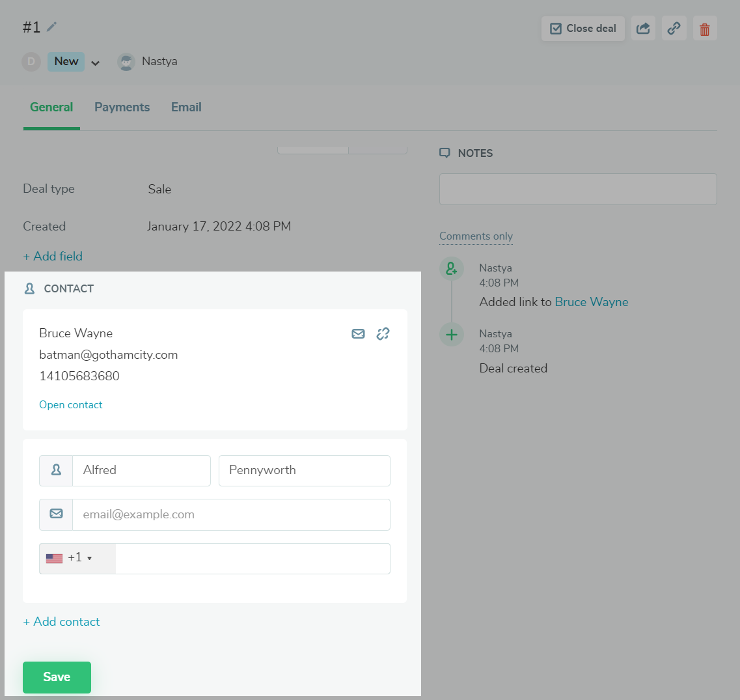Viewport: 740px width, 700px height.
Task: Share the deal using export icon
Action: (x=643, y=29)
